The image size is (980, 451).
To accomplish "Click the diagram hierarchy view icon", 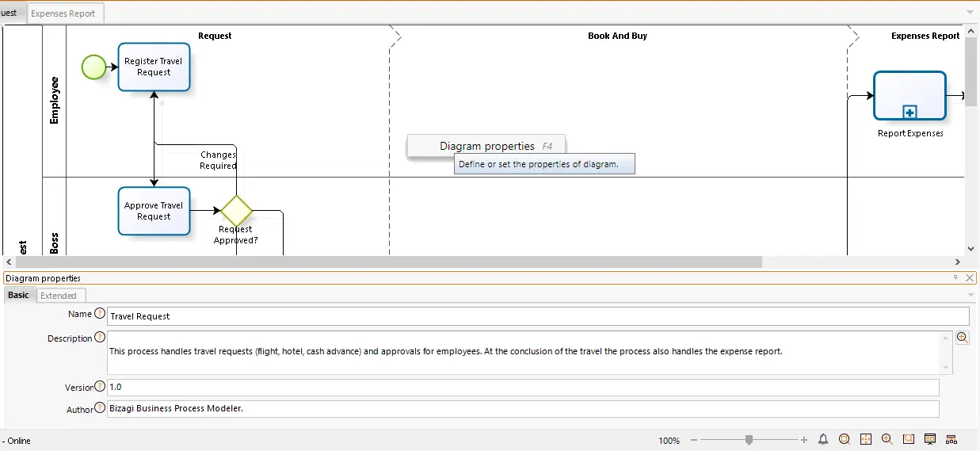I will [x=951, y=440].
